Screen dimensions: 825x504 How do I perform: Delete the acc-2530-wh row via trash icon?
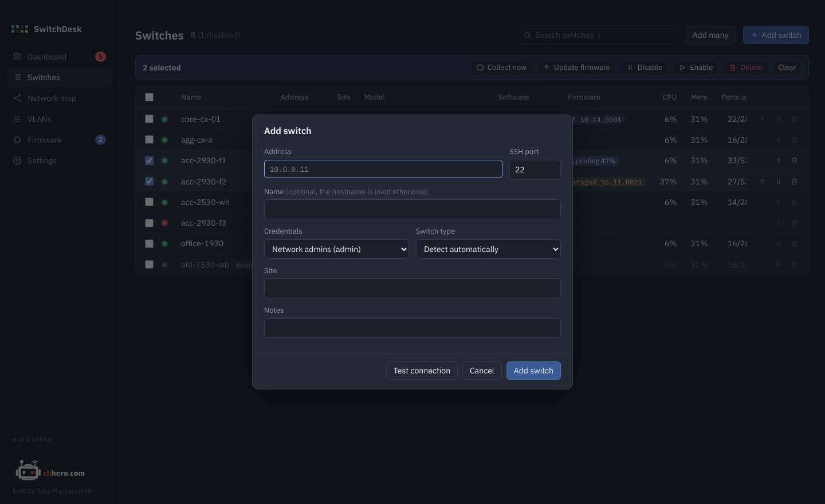point(795,202)
